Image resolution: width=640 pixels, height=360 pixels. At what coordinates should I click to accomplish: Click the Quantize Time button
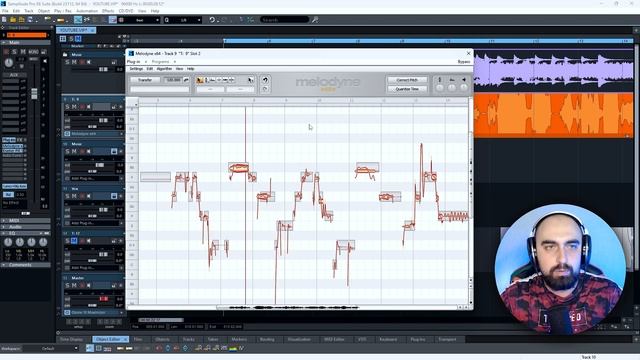[x=407, y=89]
